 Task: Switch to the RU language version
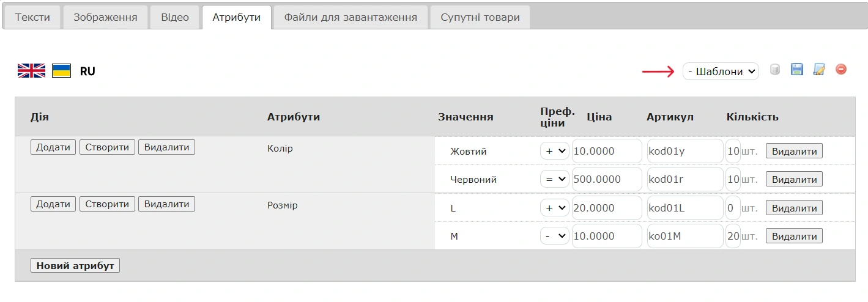click(87, 72)
